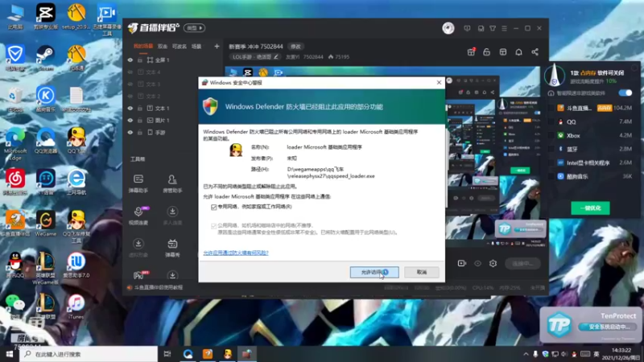This screenshot has height=362, width=644.
Task: Hide the 图片 1 source layer
Action: pyautogui.click(x=130, y=120)
